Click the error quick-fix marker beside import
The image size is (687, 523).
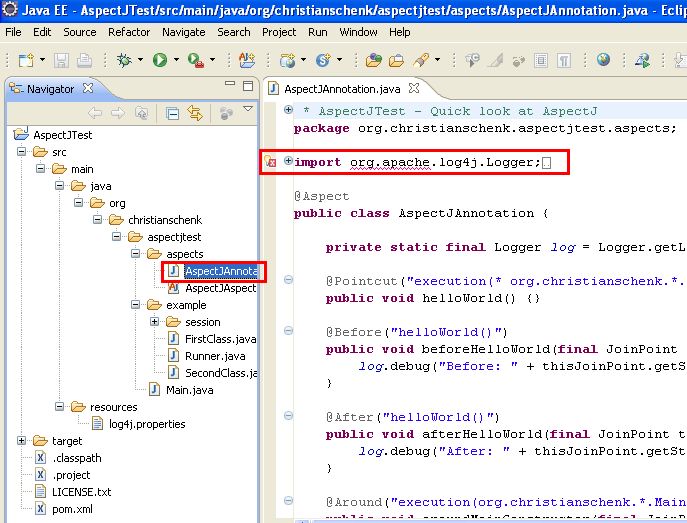tap(270, 162)
